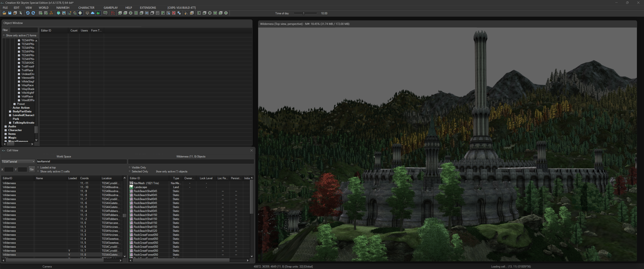Expand the BodyPartData tree node
Image resolution: width=644 pixels, height=269 pixels.
pyautogui.click(x=10, y=111)
